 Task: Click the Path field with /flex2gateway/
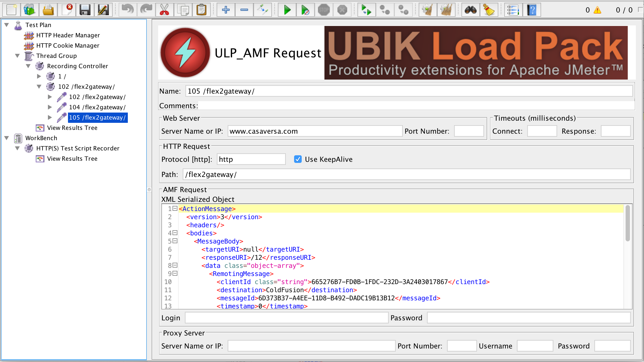(x=407, y=175)
